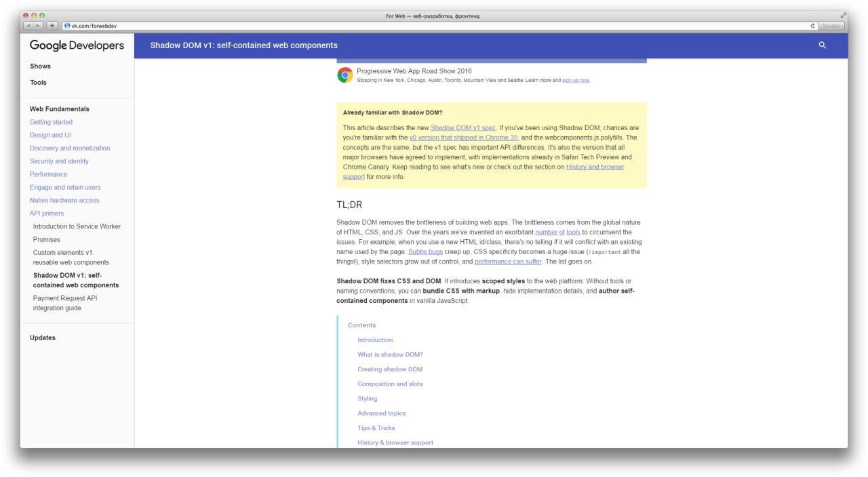Open v0 version shipped in Chrome 35 link
868x477 pixels.
point(464,137)
